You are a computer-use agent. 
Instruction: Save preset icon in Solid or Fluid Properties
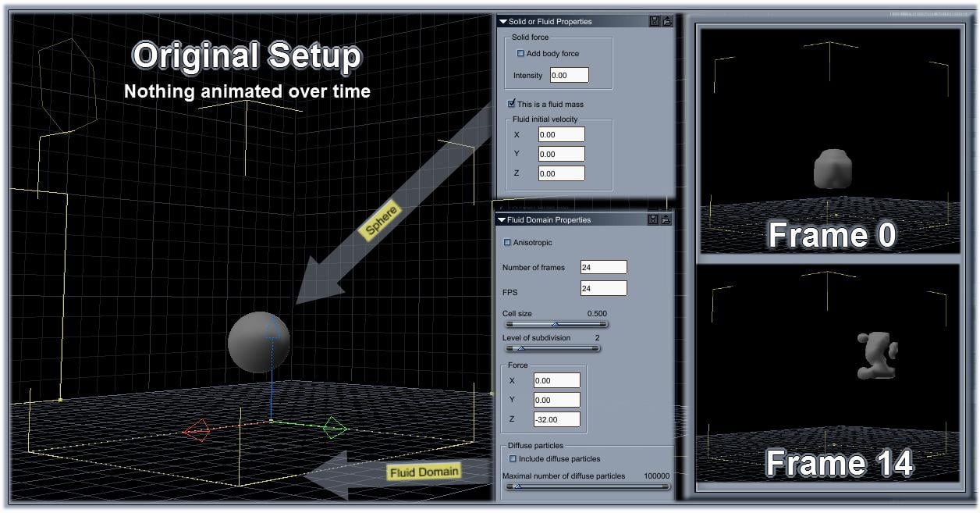654,22
